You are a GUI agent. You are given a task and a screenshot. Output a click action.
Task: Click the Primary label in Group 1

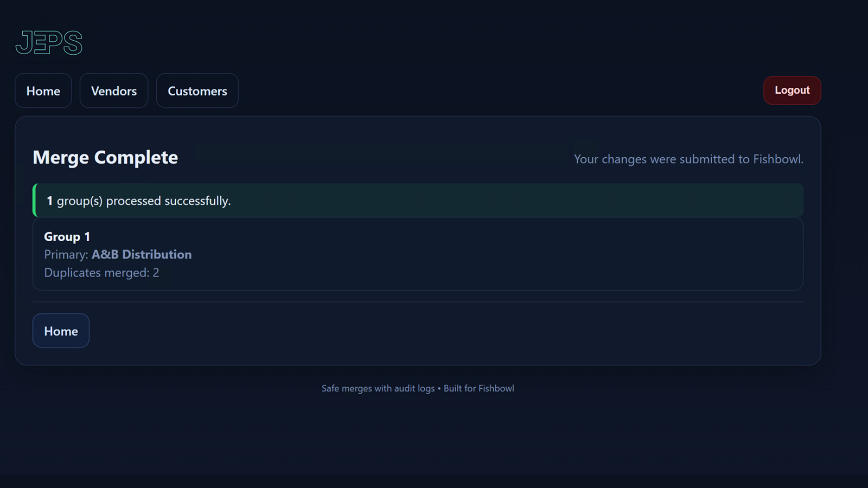65,254
